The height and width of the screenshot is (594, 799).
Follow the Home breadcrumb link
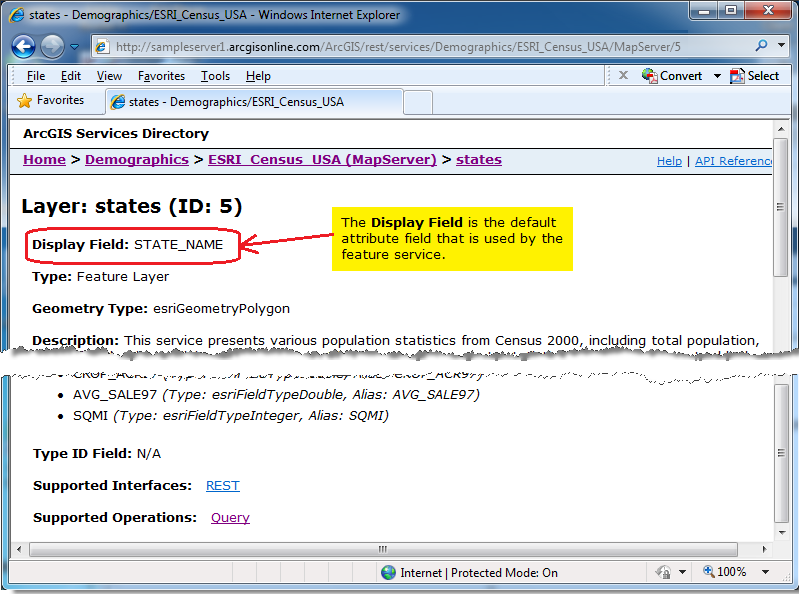(x=44, y=159)
